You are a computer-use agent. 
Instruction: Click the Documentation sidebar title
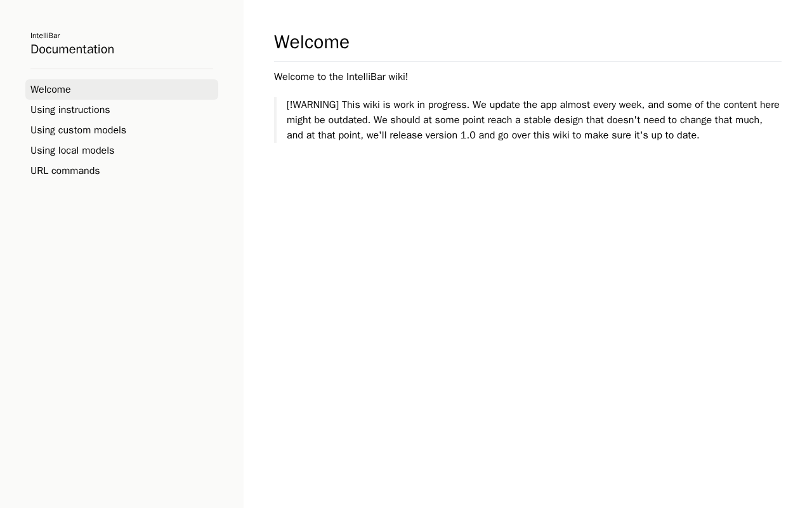click(72, 50)
